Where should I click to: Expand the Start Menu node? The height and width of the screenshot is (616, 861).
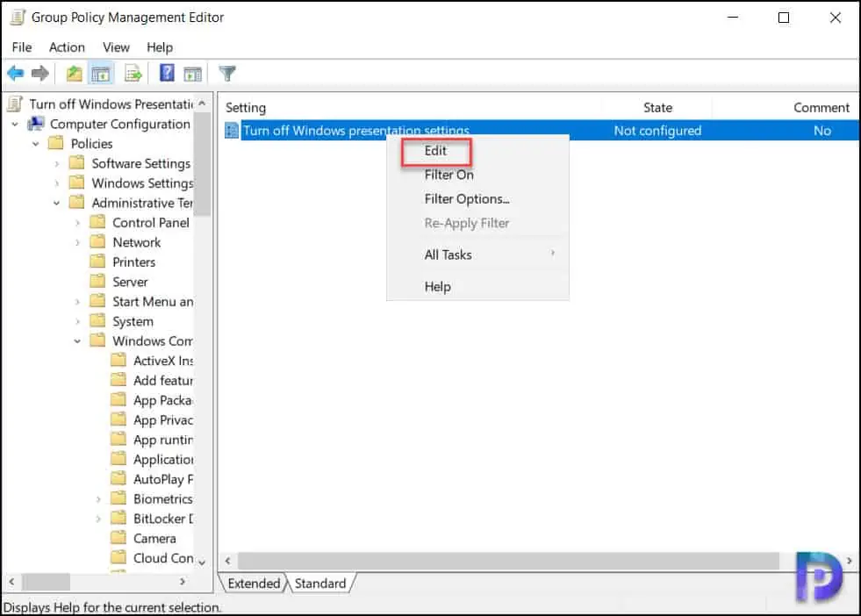click(x=77, y=302)
